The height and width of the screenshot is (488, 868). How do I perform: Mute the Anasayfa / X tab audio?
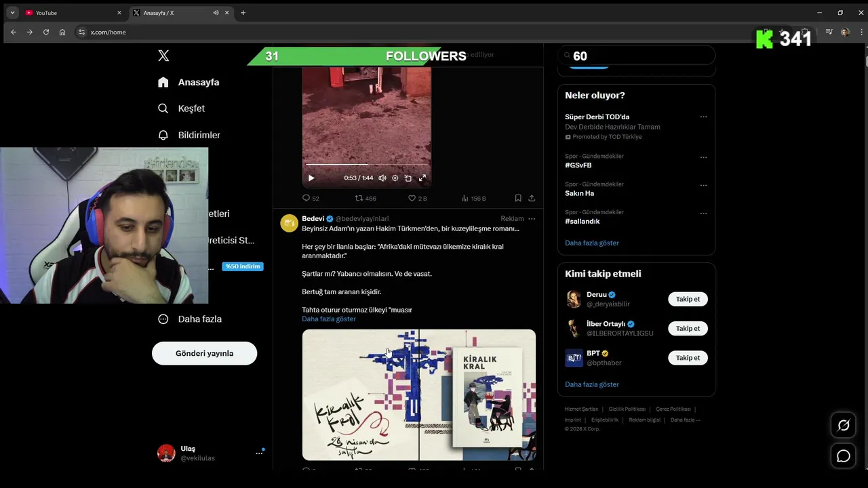[216, 12]
